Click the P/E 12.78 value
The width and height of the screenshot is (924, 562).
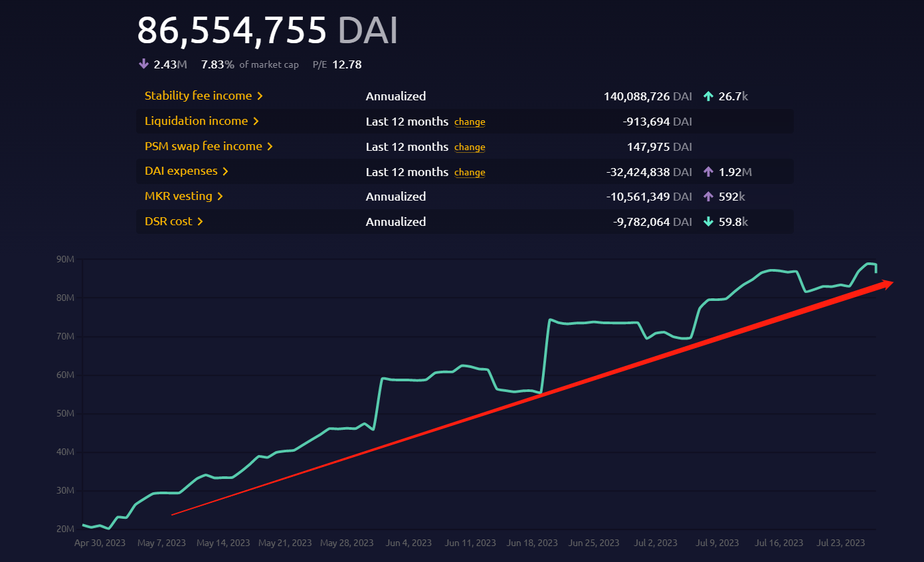[x=337, y=64]
